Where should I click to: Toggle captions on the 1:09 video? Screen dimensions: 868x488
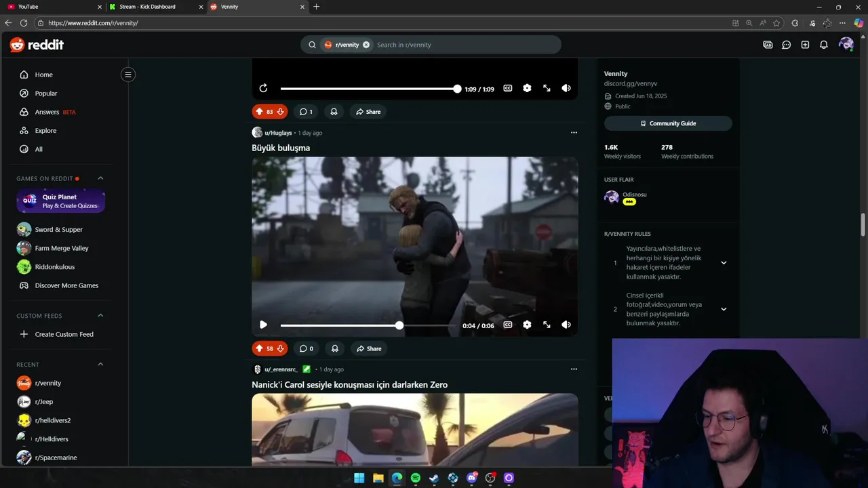(x=507, y=88)
